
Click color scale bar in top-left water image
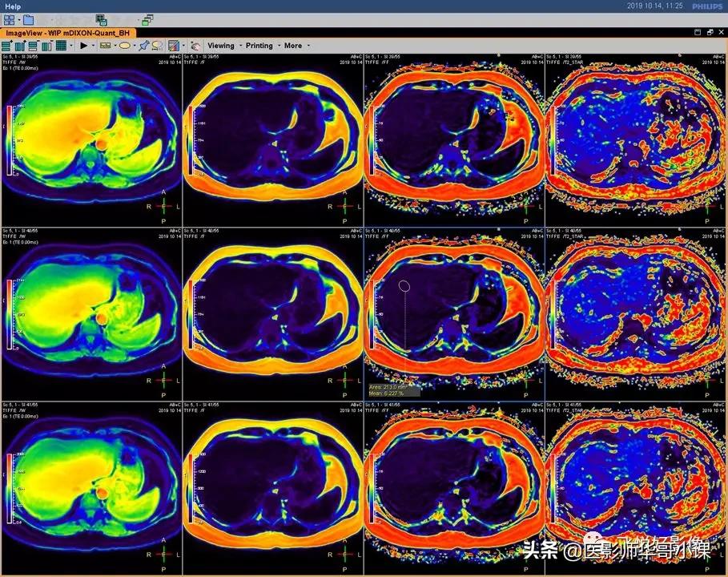(10, 140)
